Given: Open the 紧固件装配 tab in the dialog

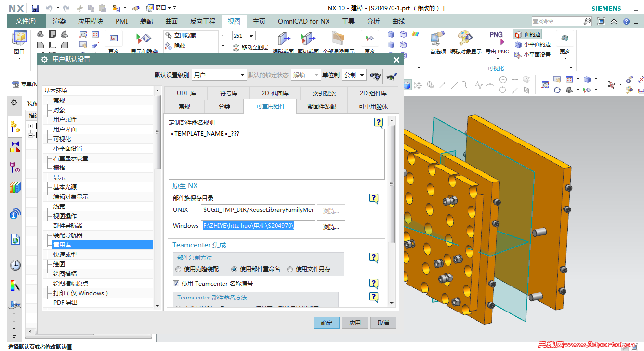Looking at the screenshot, I should click(x=322, y=106).
